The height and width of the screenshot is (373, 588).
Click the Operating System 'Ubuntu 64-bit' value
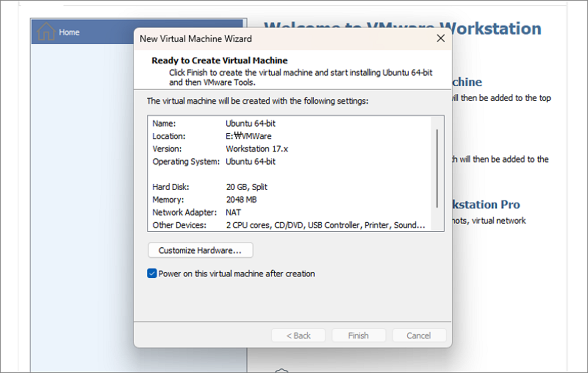click(x=251, y=162)
